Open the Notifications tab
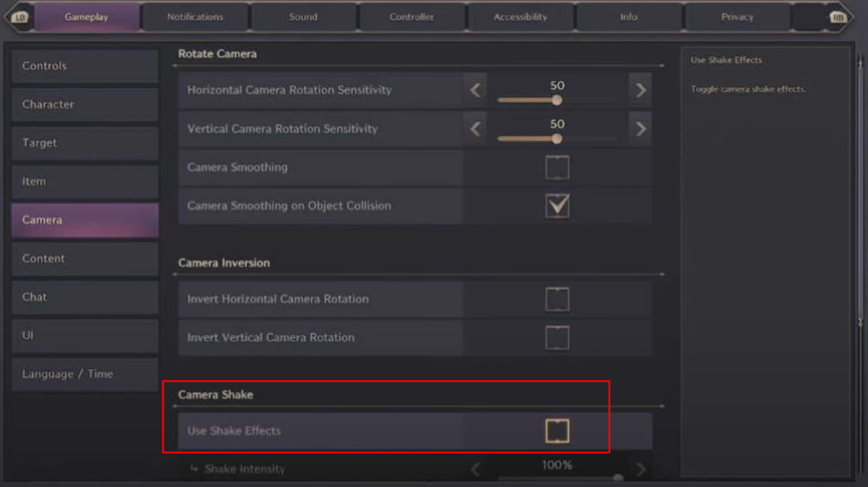The image size is (868, 487). point(195,17)
